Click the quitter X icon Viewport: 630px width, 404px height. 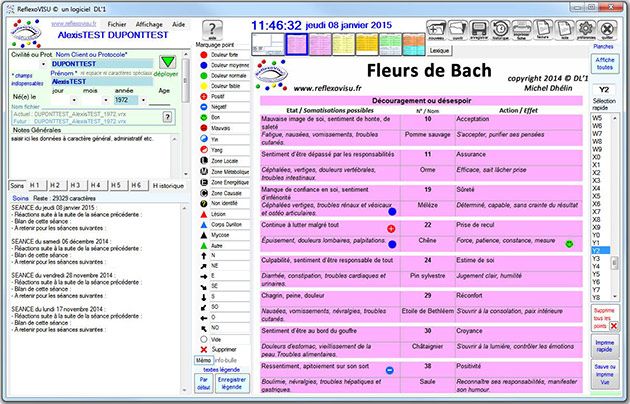point(608,30)
